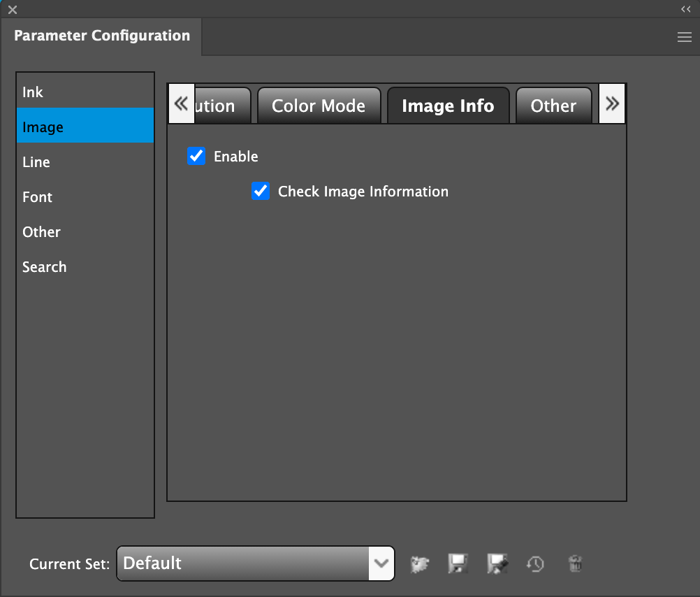Select the Image Info tab
The height and width of the screenshot is (597, 700).
click(448, 106)
